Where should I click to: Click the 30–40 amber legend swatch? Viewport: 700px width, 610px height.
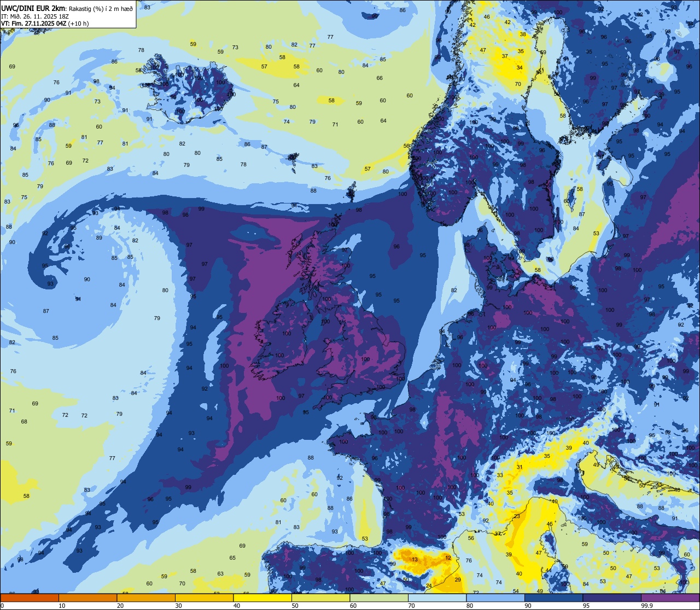pyautogui.click(x=204, y=597)
